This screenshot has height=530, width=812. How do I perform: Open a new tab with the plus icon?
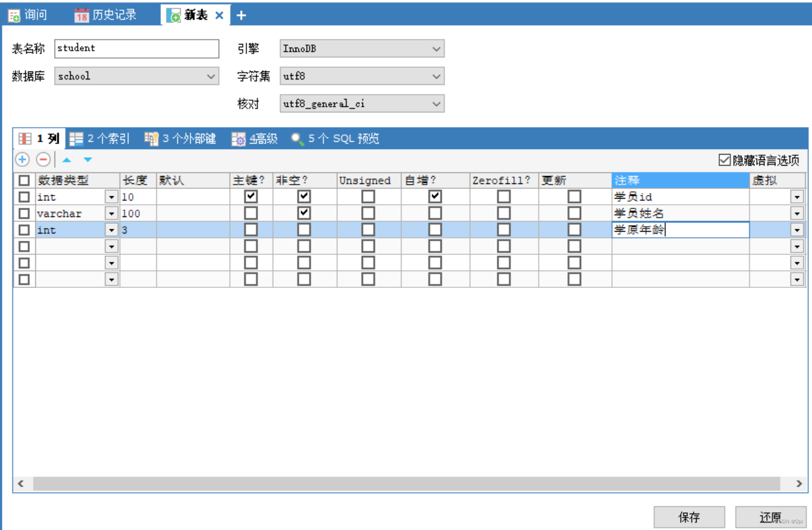click(241, 15)
